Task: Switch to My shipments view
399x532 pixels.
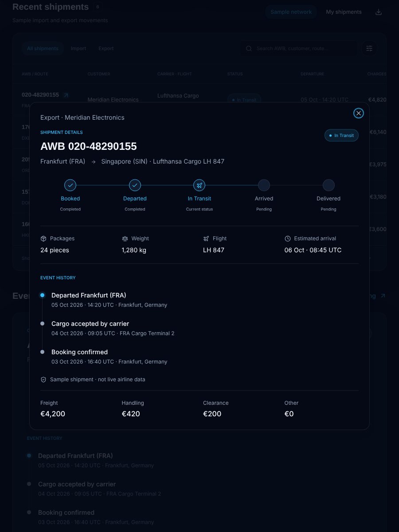Action: point(344,12)
